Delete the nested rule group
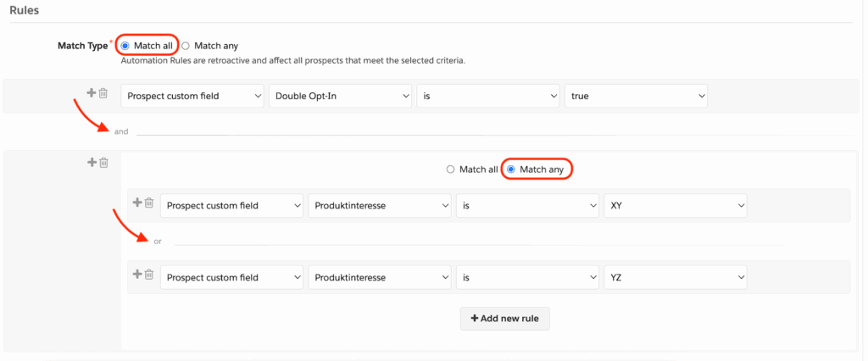Screen dimensions: 868x361 click(103, 163)
